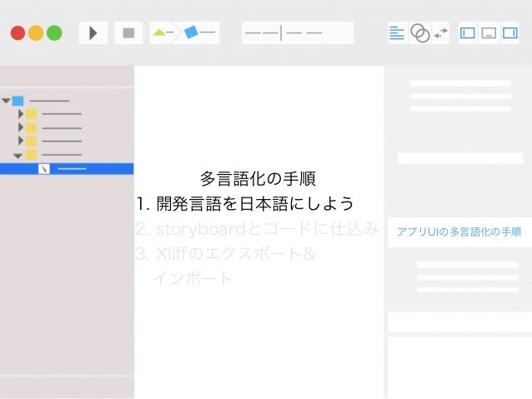Expand the third yellow folder
This screenshot has height=399, width=532.
point(21,140)
